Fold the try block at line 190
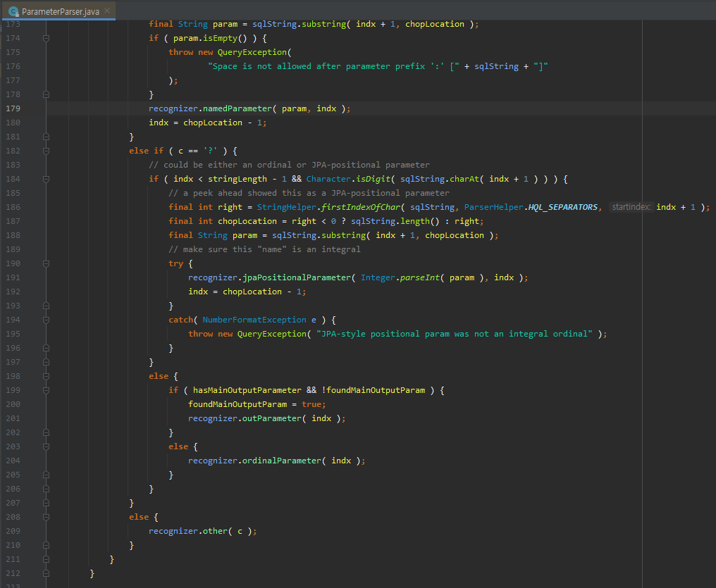 46,263
